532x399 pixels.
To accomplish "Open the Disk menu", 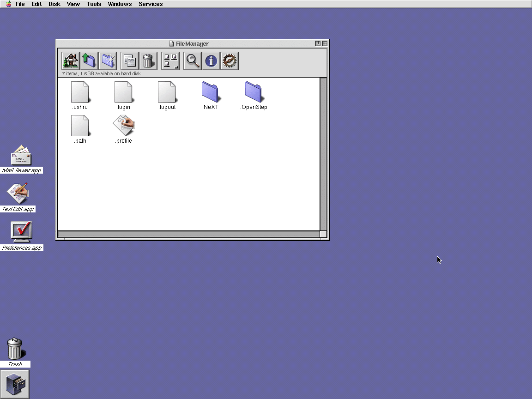I will coord(54,4).
